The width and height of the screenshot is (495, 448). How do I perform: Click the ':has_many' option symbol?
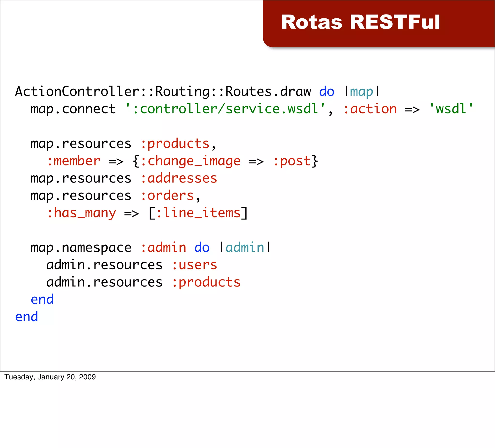[81, 213]
